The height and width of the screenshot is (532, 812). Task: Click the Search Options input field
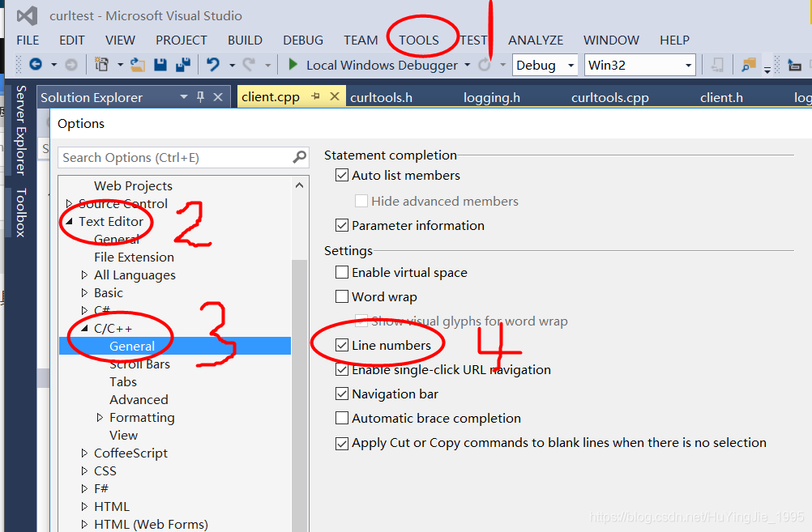click(x=183, y=157)
